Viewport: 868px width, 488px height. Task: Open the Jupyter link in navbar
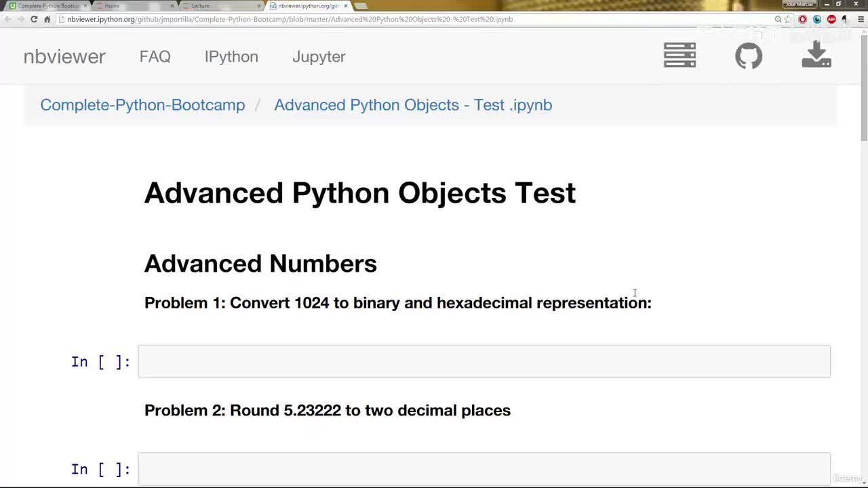tap(319, 57)
